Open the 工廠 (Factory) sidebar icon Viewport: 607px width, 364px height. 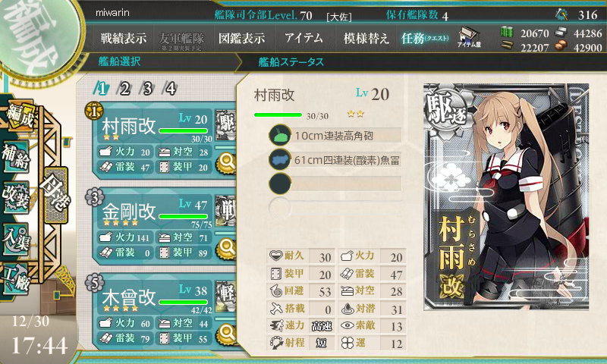(16, 279)
